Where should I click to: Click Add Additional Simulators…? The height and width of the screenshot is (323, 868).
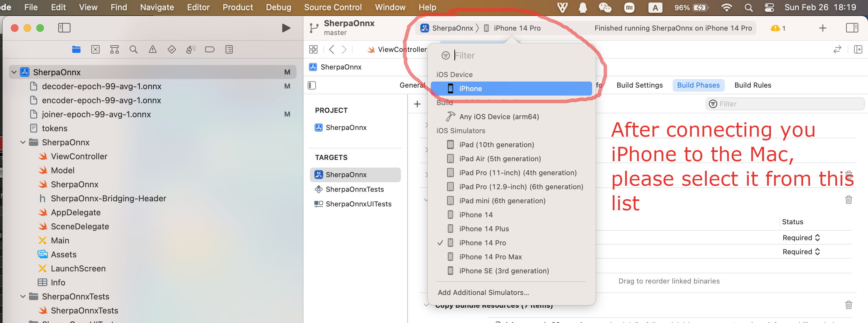(x=483, y=293)
